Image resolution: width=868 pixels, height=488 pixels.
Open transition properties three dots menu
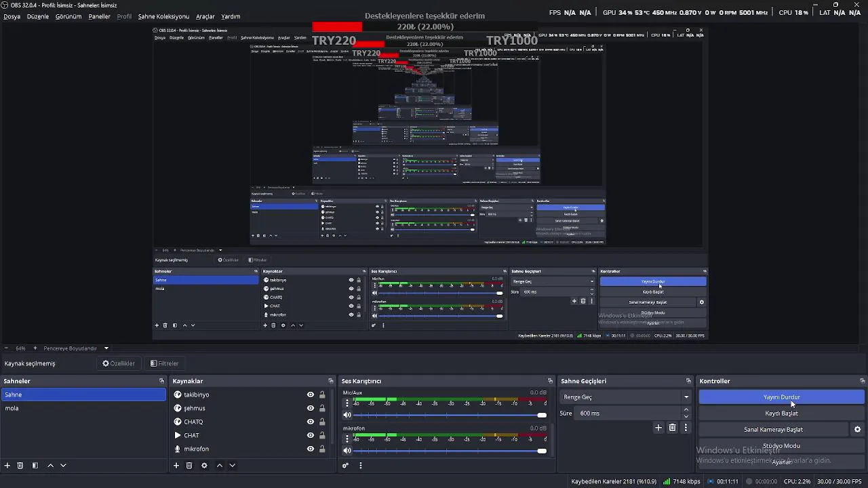pyautogui.click(x=686, y=428)
